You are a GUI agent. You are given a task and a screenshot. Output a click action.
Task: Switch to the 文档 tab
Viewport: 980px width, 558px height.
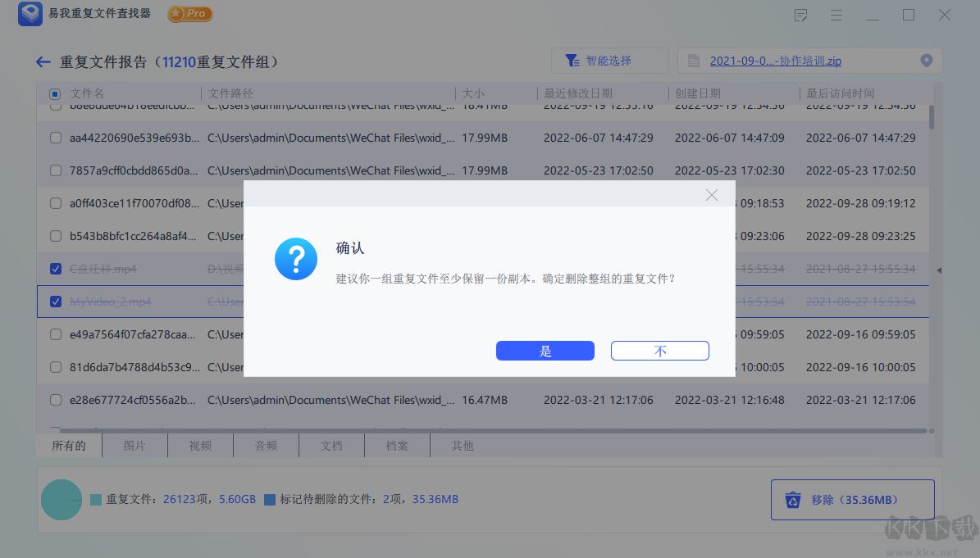click(x=331, y=446)
